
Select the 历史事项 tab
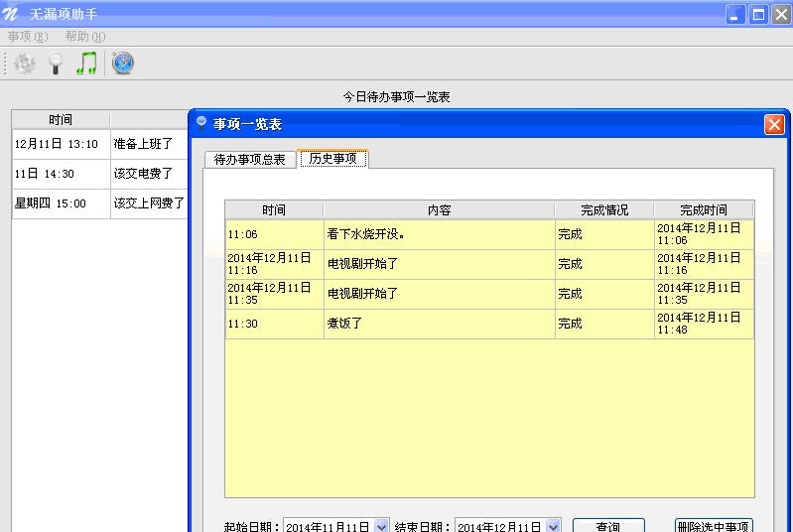pyautogui.click(x=333, y=159)
